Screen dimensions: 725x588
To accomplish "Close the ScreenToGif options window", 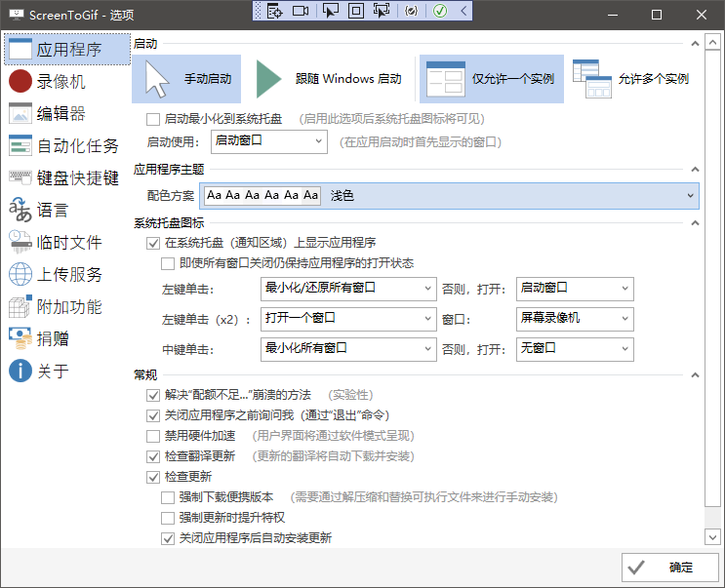I will [702, 15].
